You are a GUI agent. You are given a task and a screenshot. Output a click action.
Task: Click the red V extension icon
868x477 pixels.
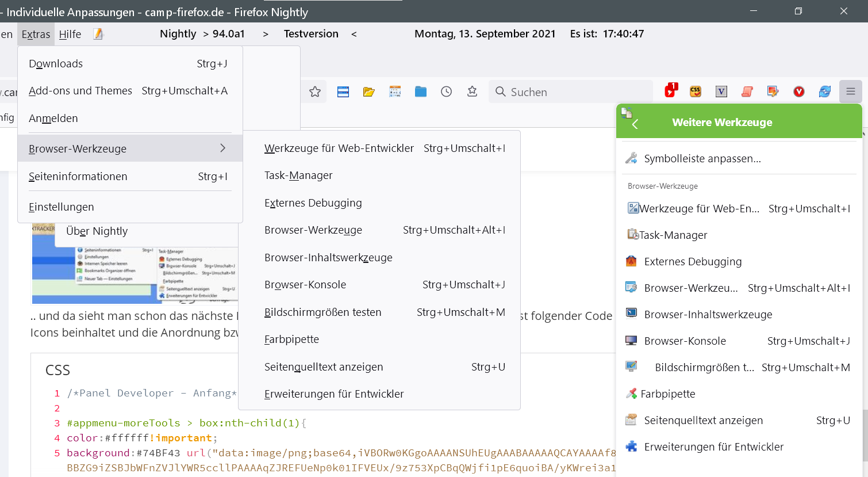799,91
